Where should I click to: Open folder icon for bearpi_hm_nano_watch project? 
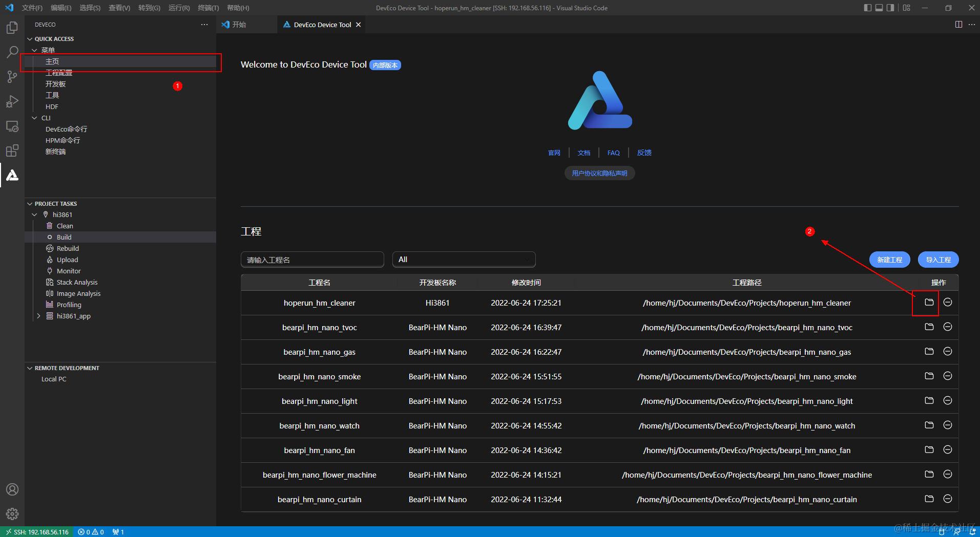(x=929, y=425)
